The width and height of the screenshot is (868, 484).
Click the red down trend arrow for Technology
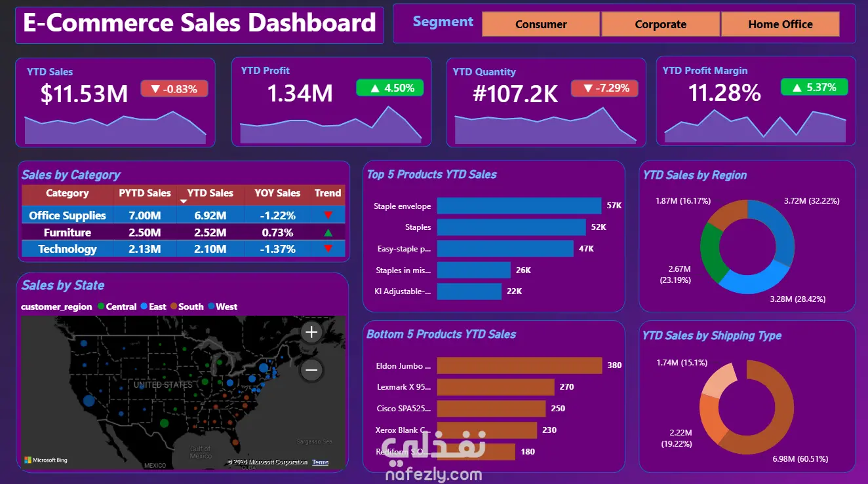pyautogui.click(x=328, y=249)
